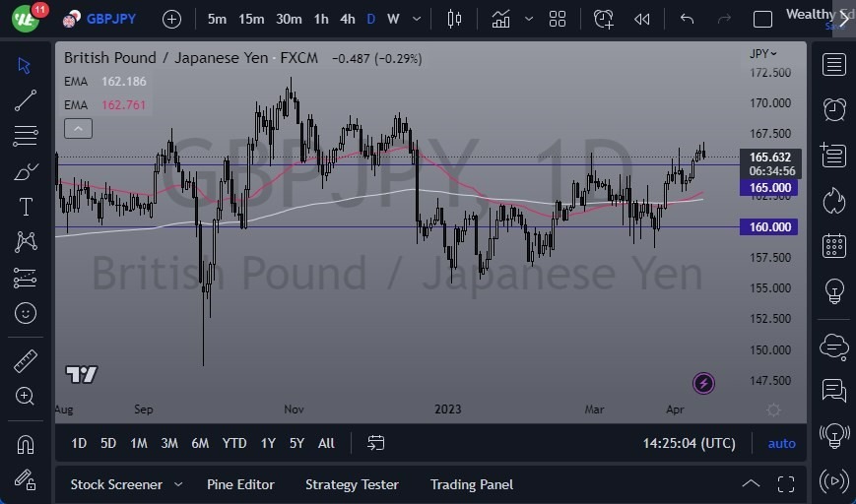This screenshot has width=856, height=504.
Task: Switch to the 1h timeframe
Action: [321, 19]
